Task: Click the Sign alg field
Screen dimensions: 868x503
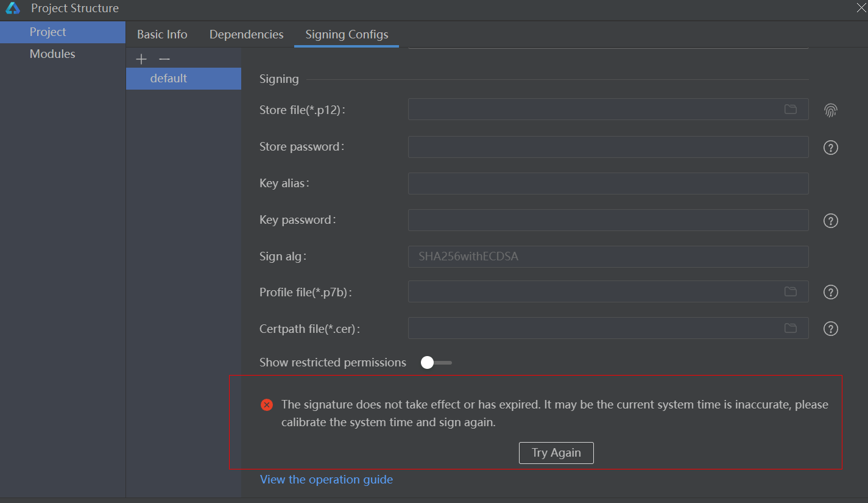Action: (608, 257)
